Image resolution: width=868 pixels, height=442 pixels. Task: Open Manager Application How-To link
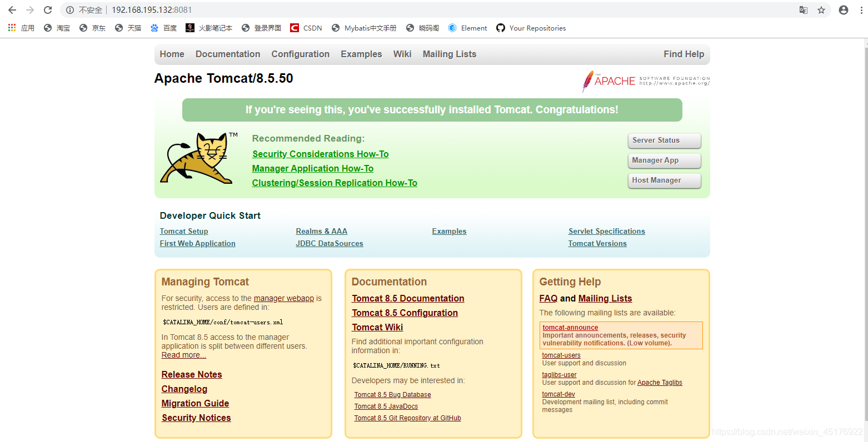(x=313, y=169)
